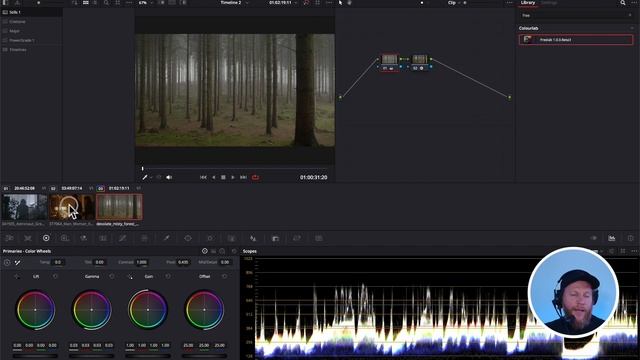This screenshot has height=360, width=640.
Task: Select the Color Wheels palette icon
Action: pyautogui.click(x=46, y=238)
